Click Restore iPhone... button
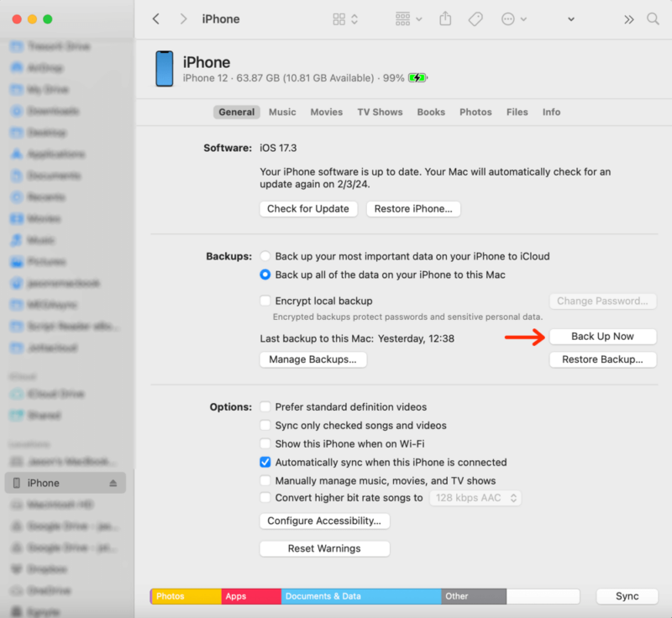Image resolution: width=672 pixels, height=618 pixels. coord(413,209)
